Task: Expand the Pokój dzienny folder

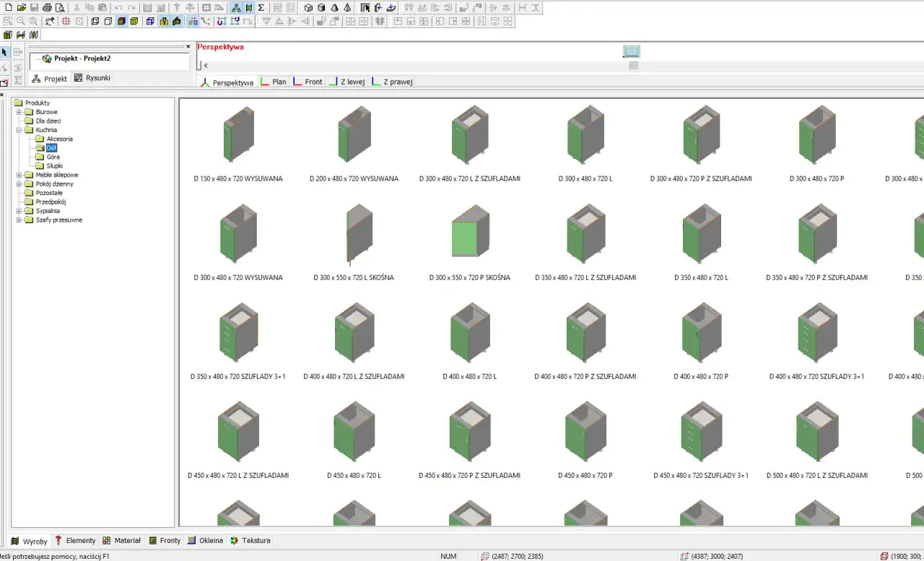Action: click(19, 184)
